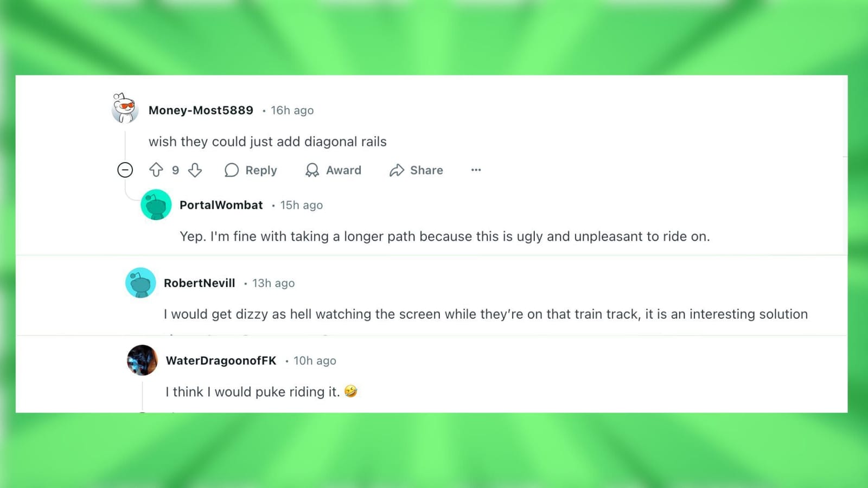Open RobertNevill's username link

tap(200, 282)
